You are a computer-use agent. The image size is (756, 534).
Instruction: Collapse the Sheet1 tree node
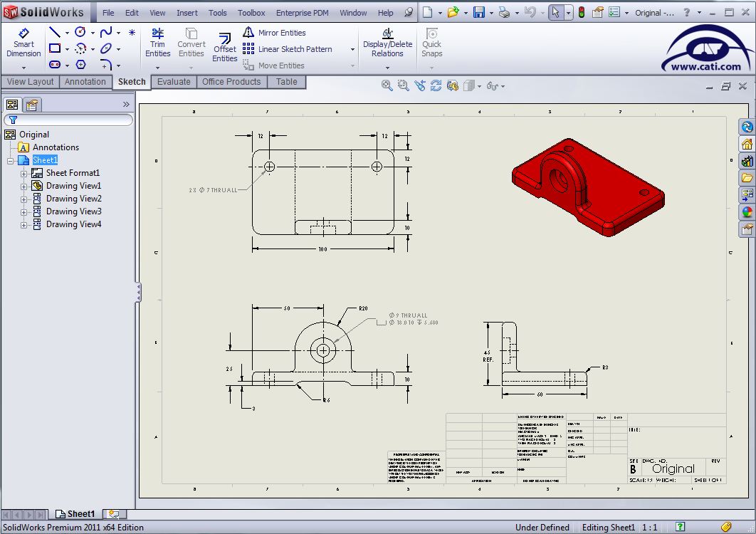(x=11, y=160)
